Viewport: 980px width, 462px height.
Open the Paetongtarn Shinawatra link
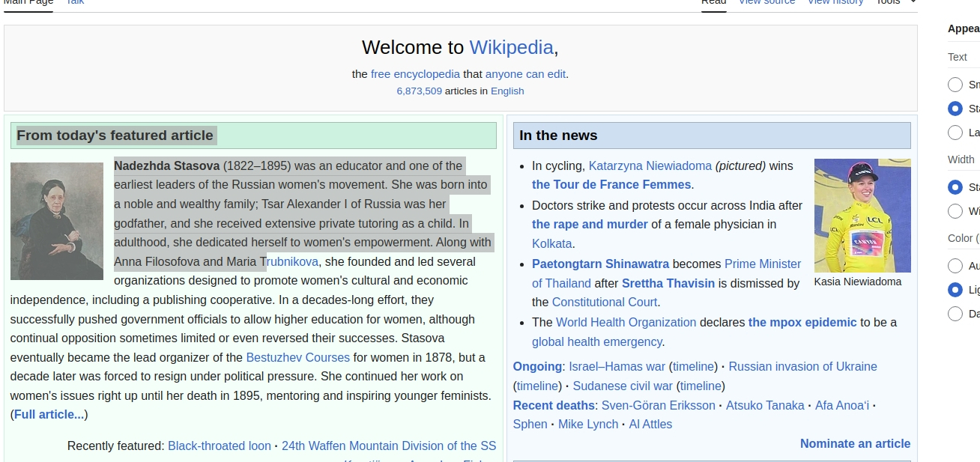pyautogui.click(x=600, y=264)
